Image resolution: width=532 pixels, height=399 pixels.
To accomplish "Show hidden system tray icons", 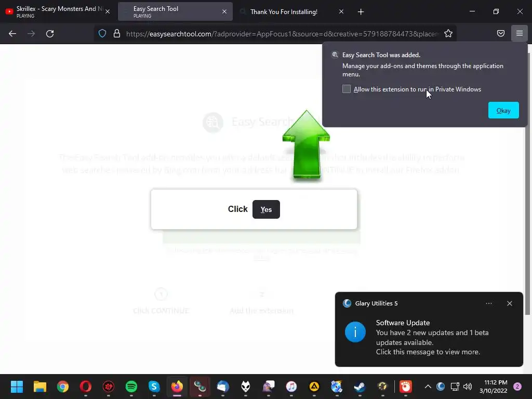I will (x=428, y=387).
